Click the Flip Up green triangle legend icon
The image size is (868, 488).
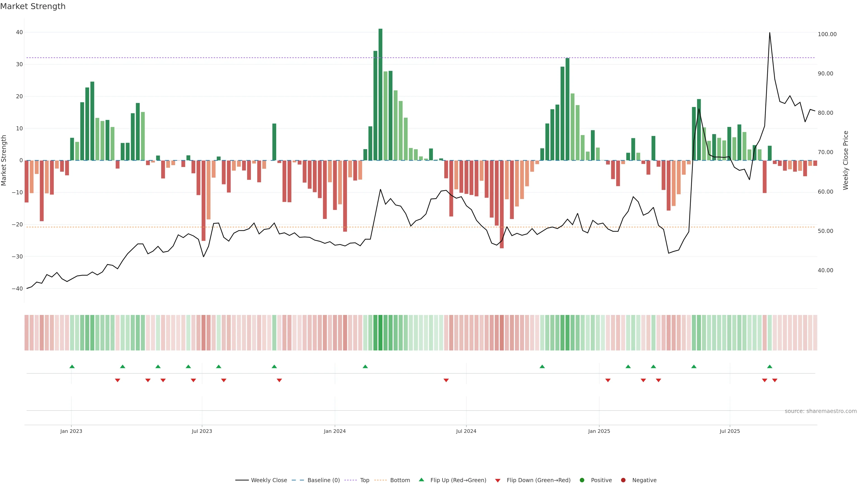(x=421, y=480)
